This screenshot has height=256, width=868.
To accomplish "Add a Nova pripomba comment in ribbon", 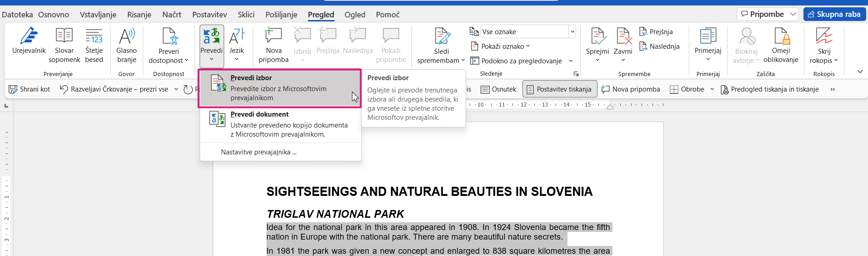I will tap(274, 46).
